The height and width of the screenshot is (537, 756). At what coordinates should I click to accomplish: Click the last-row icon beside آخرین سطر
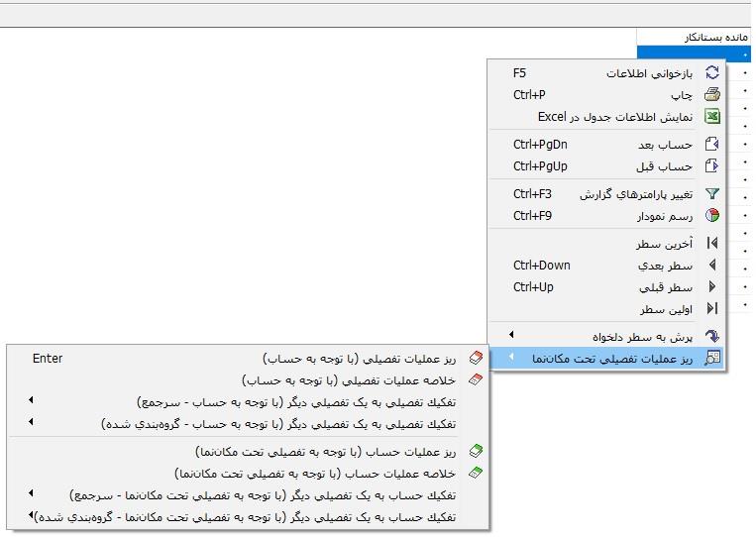(710, 244)
